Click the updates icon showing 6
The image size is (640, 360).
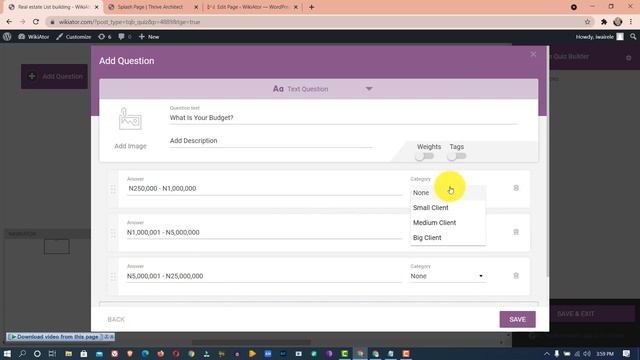tap(104, 36)
